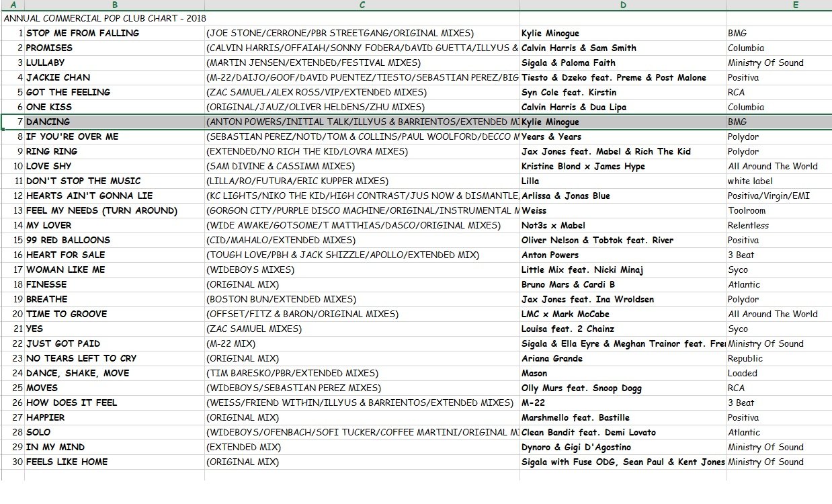Select the 'TIME TO GROOVE' cell
This screenshot has width=832, height=504.
(114, 314)
